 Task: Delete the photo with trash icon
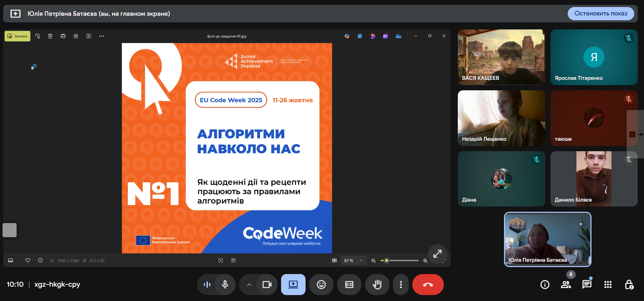coord(50,36)
